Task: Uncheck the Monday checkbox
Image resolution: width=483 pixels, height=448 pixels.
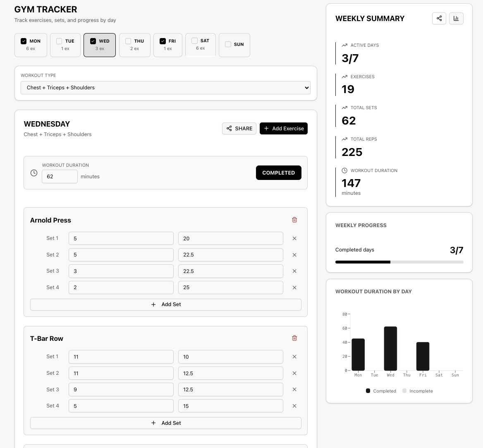Action: pos(24,41)
